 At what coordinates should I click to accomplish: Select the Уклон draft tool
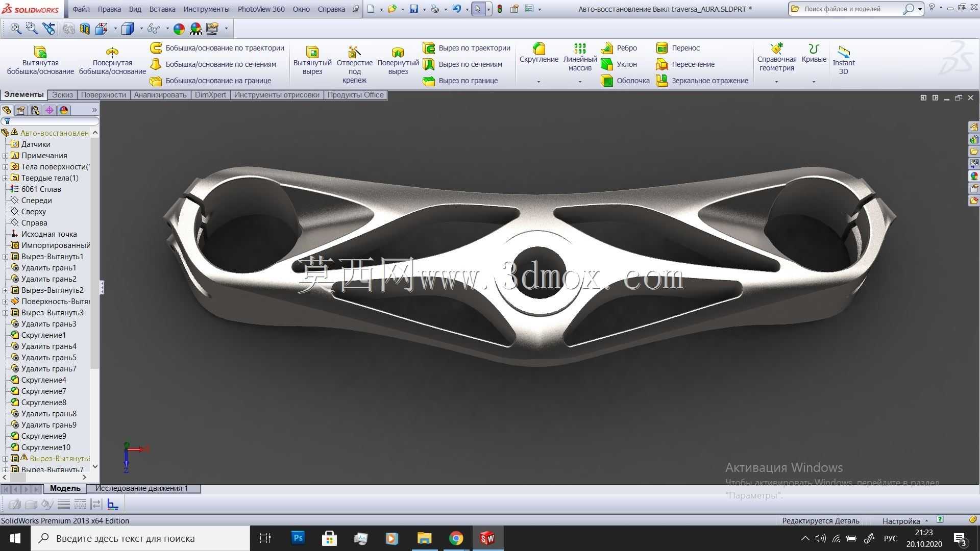tap(619, 64)
